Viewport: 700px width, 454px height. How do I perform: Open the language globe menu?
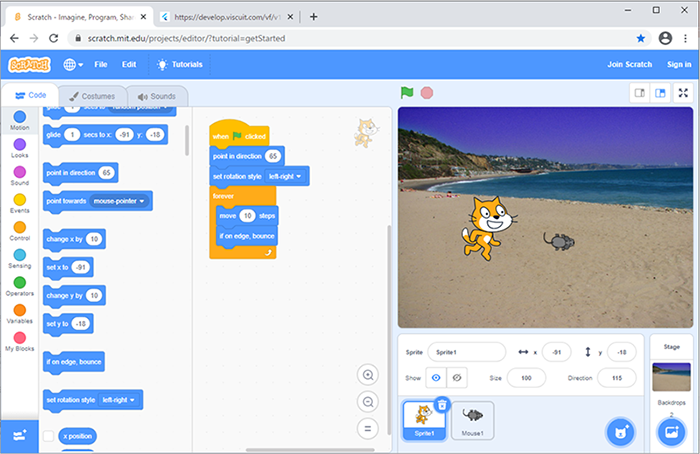tap(73, 65)
